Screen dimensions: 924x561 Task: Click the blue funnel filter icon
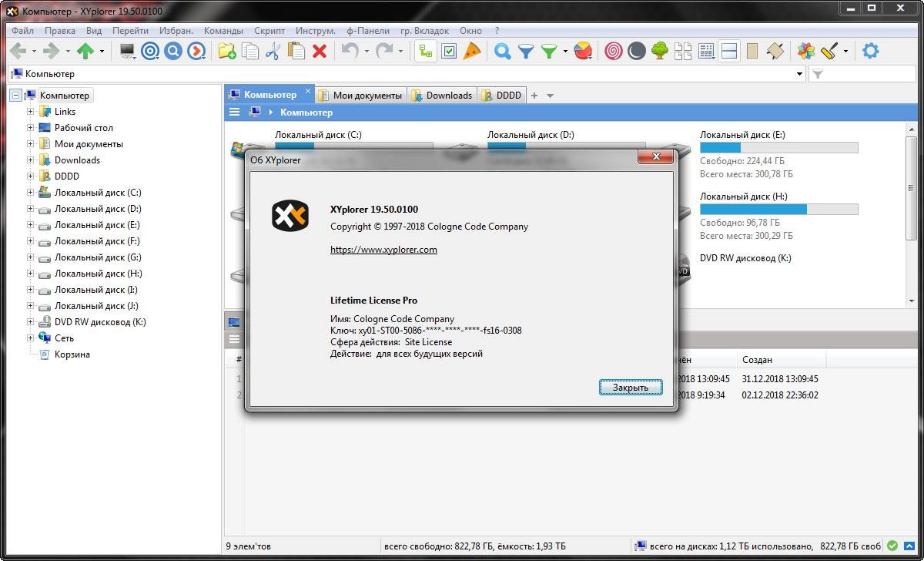526,51
